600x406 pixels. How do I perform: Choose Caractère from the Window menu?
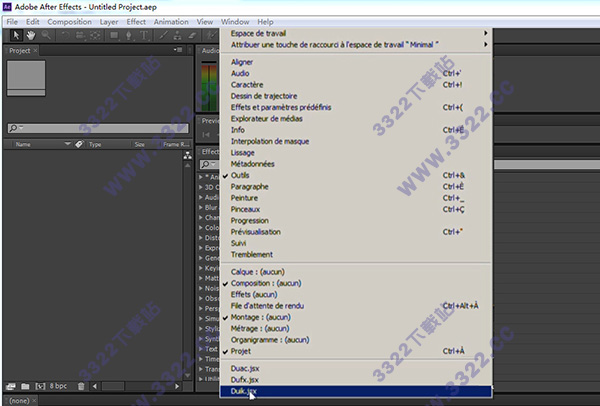tap(248, 85)
